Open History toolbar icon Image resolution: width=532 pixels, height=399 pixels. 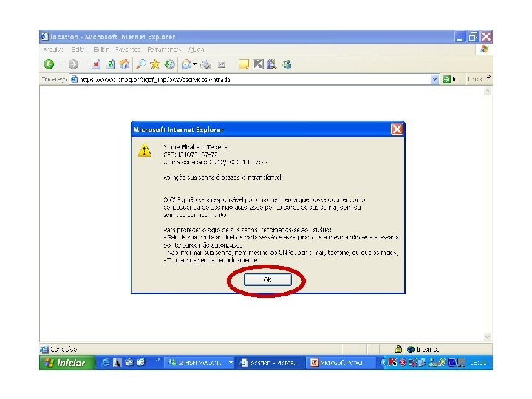pos(170,64)
